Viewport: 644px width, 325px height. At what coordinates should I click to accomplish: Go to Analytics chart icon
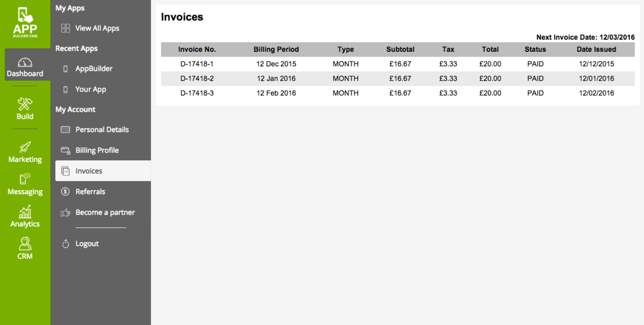point(25,212)
